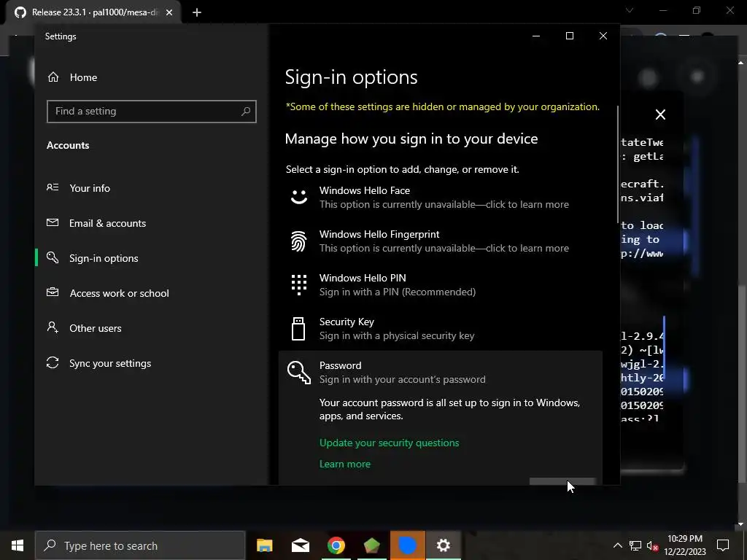Click the GitHub favicon on the tab
747x560 pixels.
pos(20,12)
